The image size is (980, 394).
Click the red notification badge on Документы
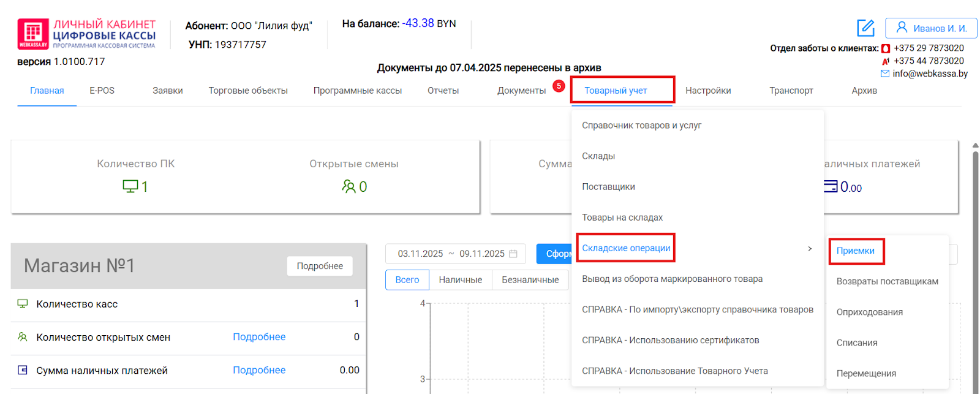point(559,86)
